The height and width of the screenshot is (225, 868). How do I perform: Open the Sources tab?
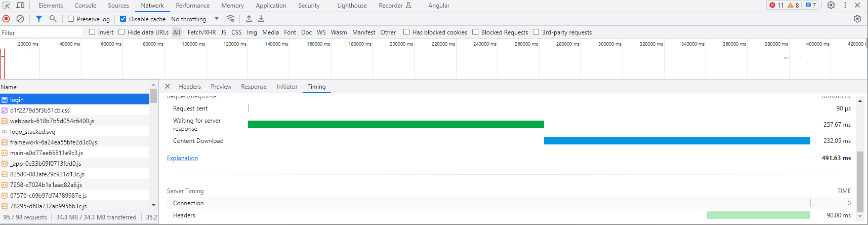(x=118, y=5)
